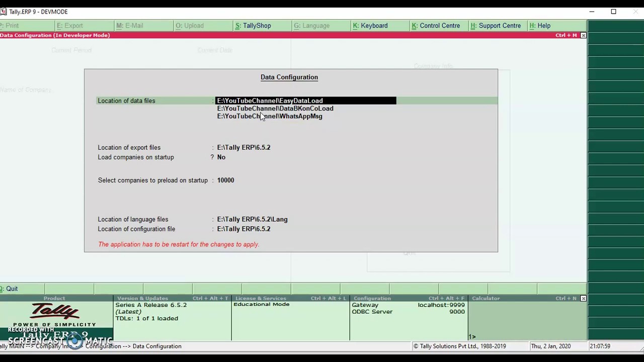
Task: Click the language files location value
Action: [252, 219]
